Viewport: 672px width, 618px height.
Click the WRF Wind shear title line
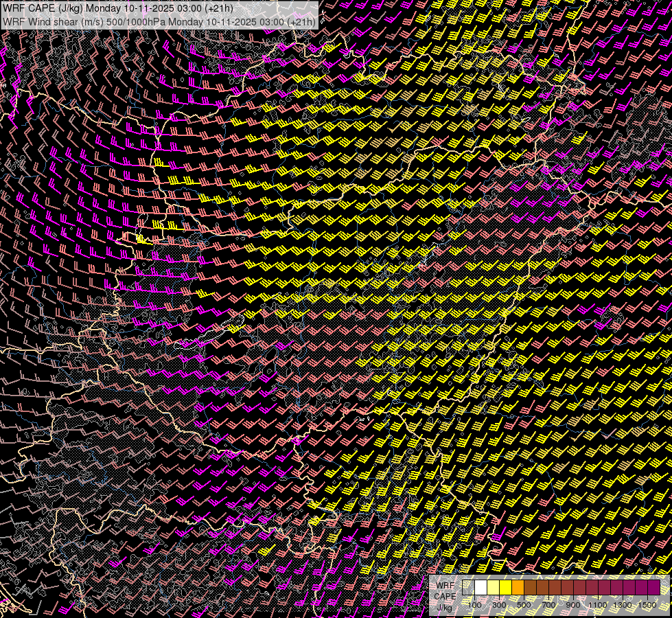159,21
